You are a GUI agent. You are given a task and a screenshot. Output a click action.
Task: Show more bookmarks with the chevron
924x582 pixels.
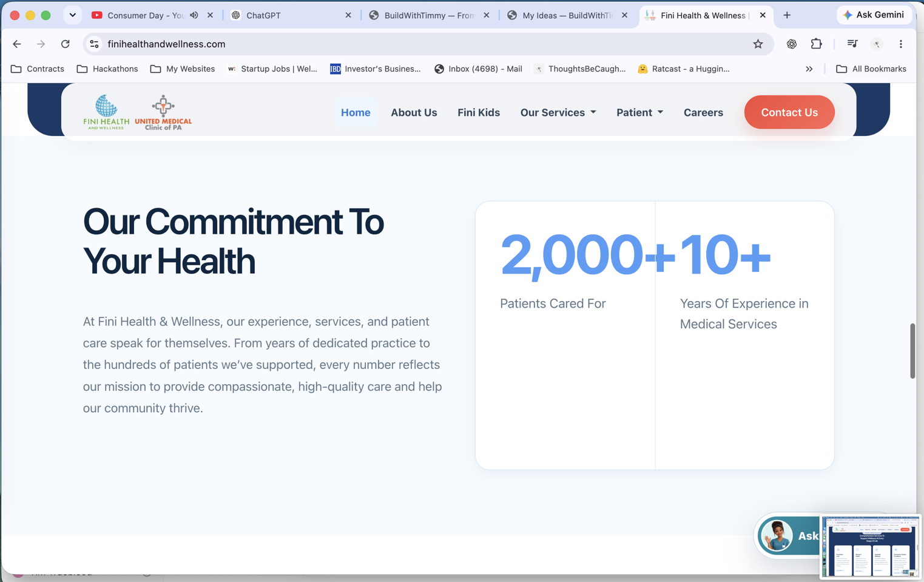(809, 69)
